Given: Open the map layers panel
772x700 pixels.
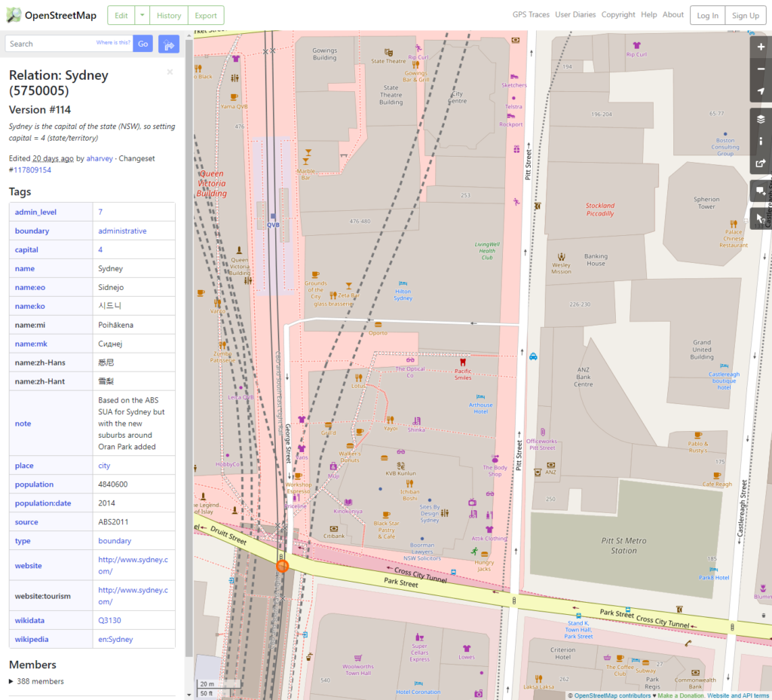Looking at the screenshot, I should pos(761,119).
